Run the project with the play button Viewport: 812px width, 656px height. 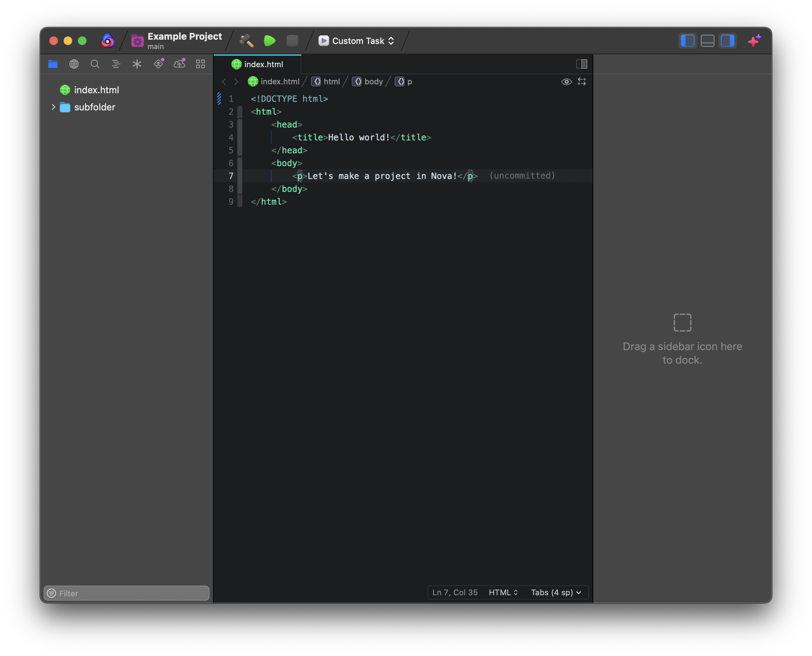pos(269,40)
